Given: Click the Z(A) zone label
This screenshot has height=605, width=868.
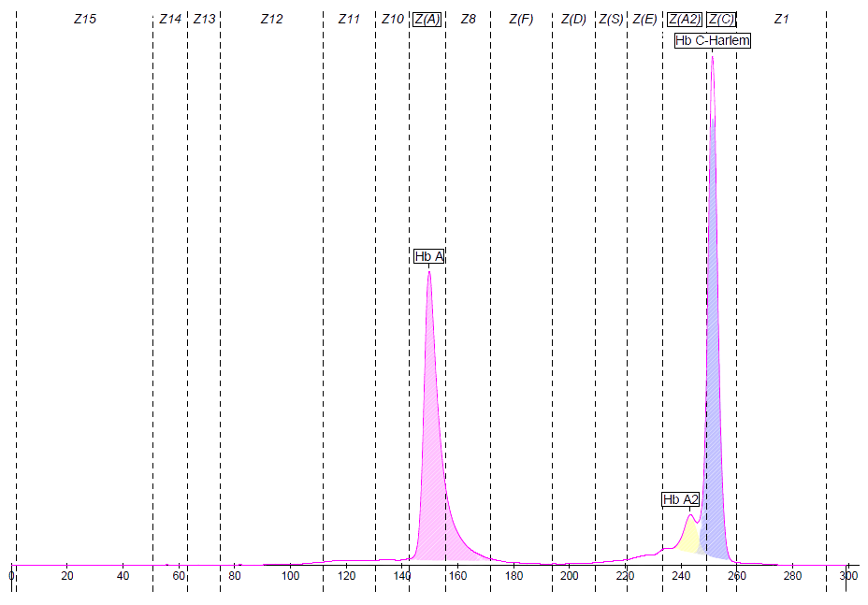Looking at the screenshot, I should click(x=427, y=19).
